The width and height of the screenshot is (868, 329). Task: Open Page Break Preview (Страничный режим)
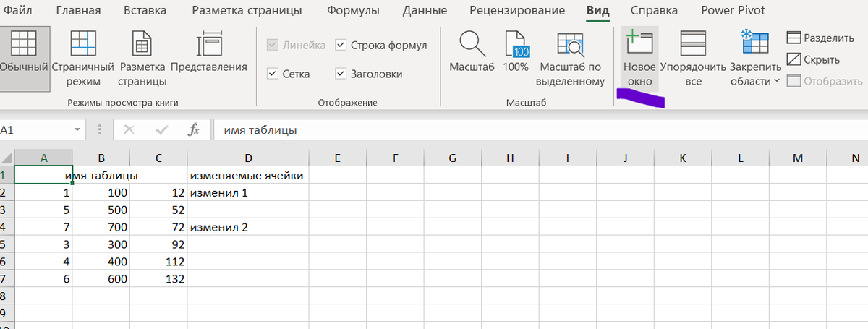(83, 56)
